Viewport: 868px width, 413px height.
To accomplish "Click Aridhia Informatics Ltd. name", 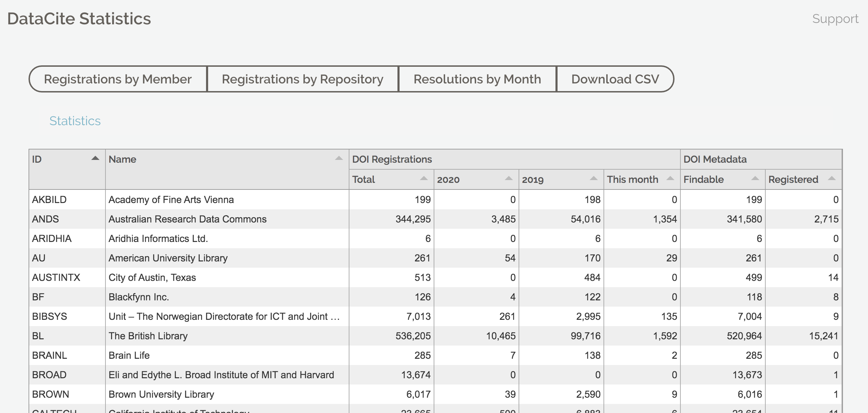I will click(158, 238).
